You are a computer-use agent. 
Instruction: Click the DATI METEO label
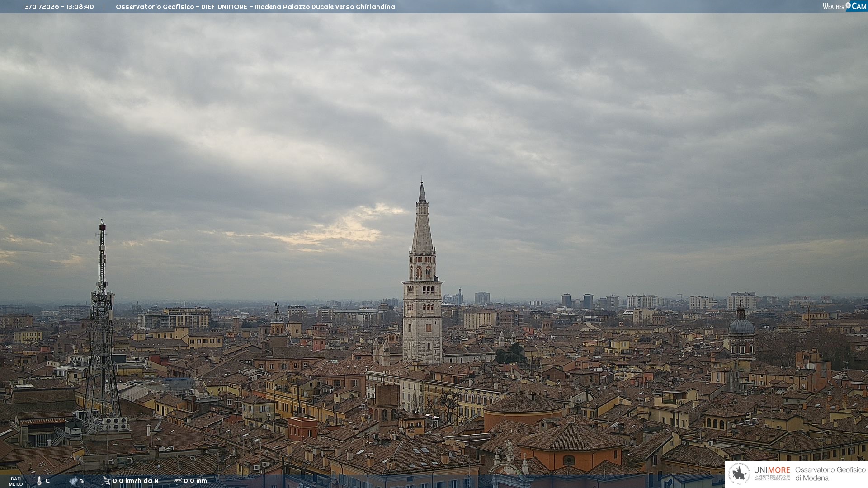tap(16, 481)
